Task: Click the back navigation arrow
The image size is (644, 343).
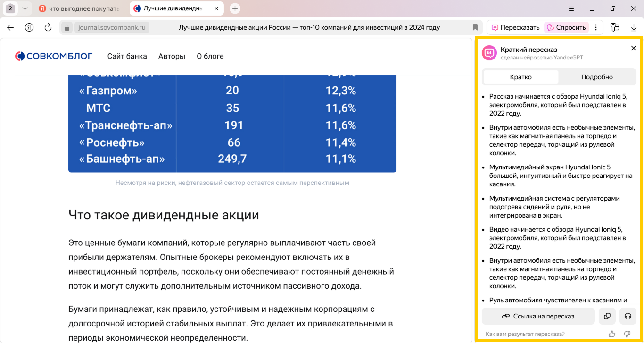Action: click(x=10, y=27)
